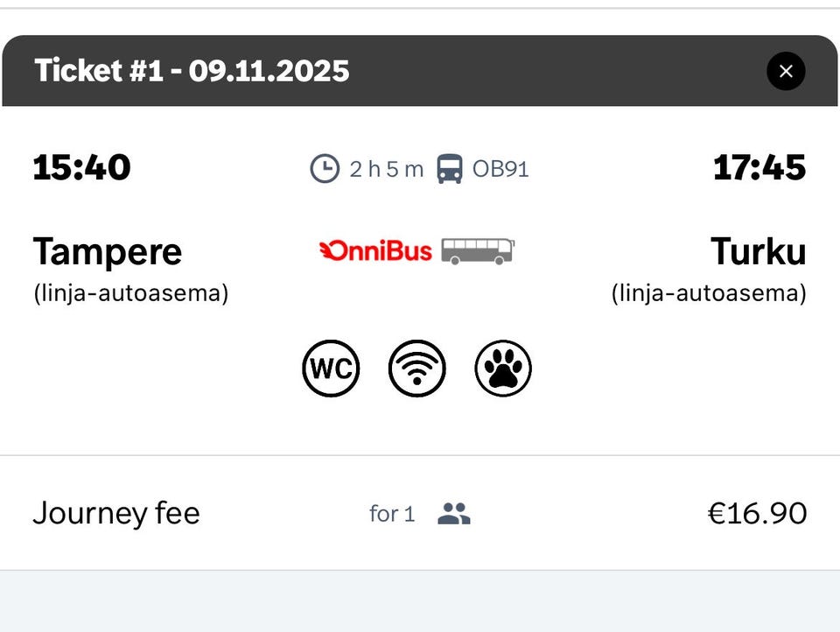Image resolution: width=840 pixels, height=632 pixels.
Task: Click the OB91 route number
Action: [x=500, y=168]
